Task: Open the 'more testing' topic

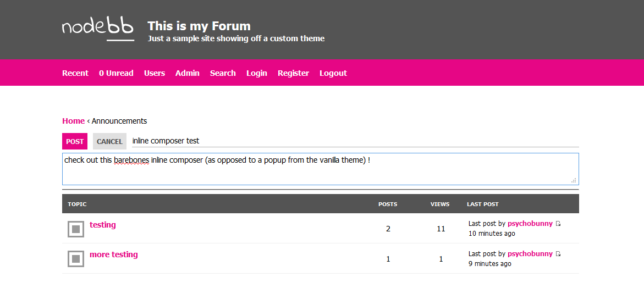Action: [113, 254]
